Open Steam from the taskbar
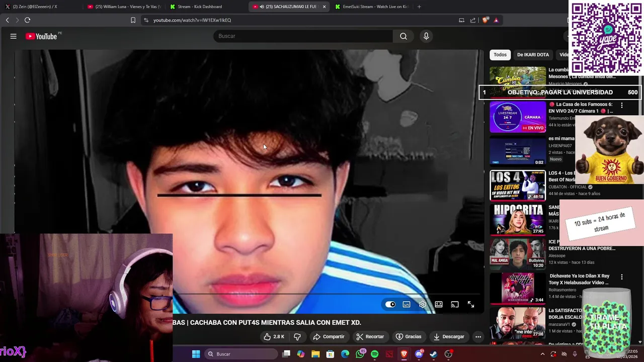The width and height of the screenshot is (644, 362). point(434,354)
